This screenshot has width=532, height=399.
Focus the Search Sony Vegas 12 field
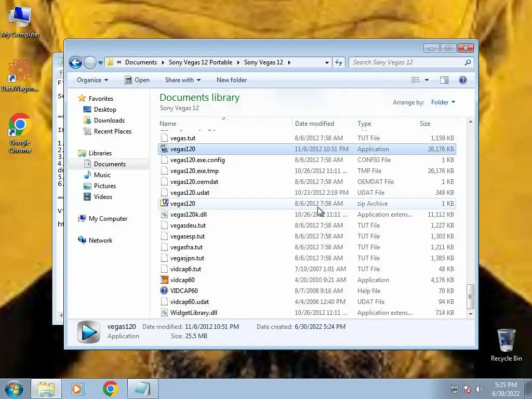(411, 62)
